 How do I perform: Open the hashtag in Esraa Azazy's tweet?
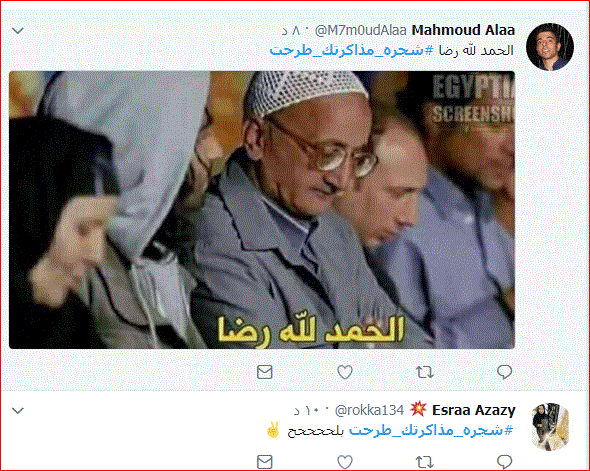point(431,430)
